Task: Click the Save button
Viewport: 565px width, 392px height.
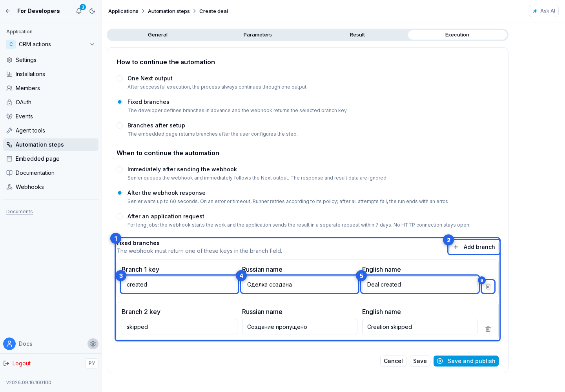Action: [420, 361]
